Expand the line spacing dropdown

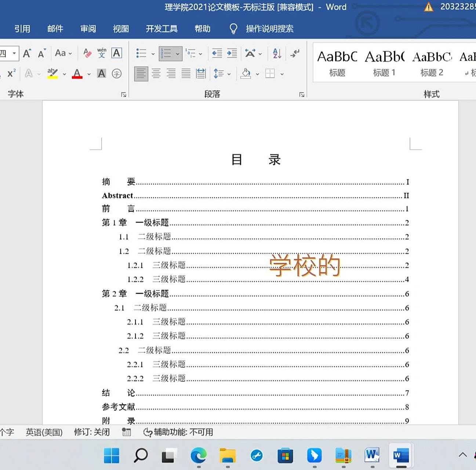228,73
